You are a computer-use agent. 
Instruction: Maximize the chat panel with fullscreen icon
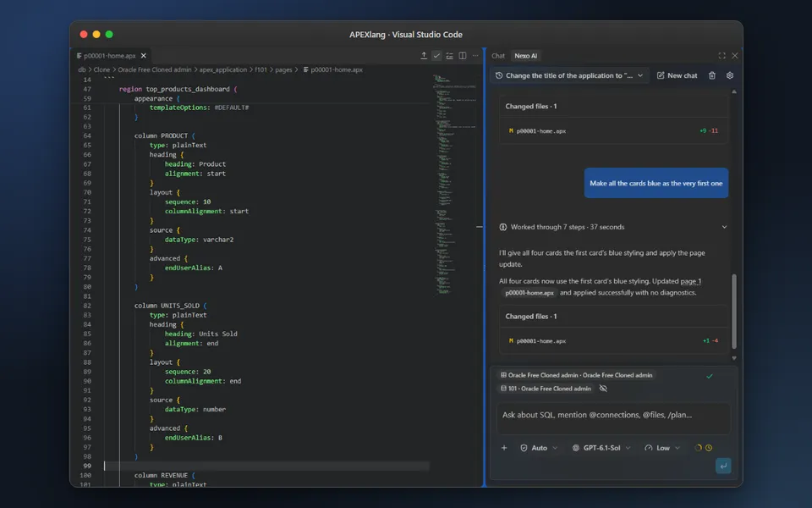tap(721, 56)
